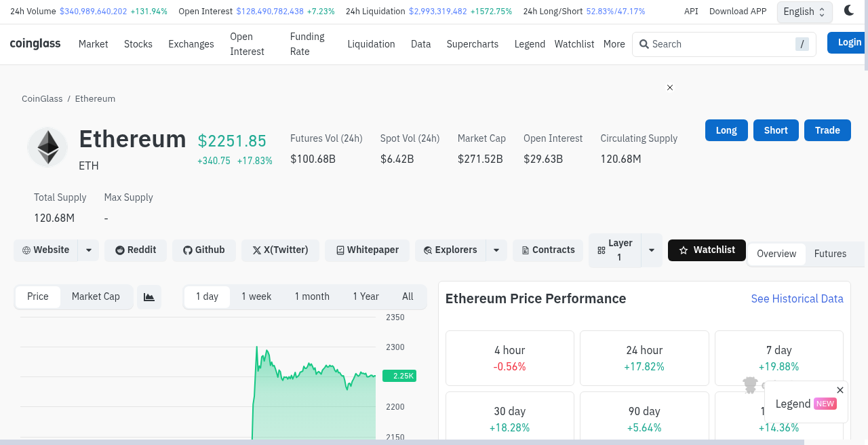
Task: Select the Market Cap chart toggle
Action: [96, 297]
